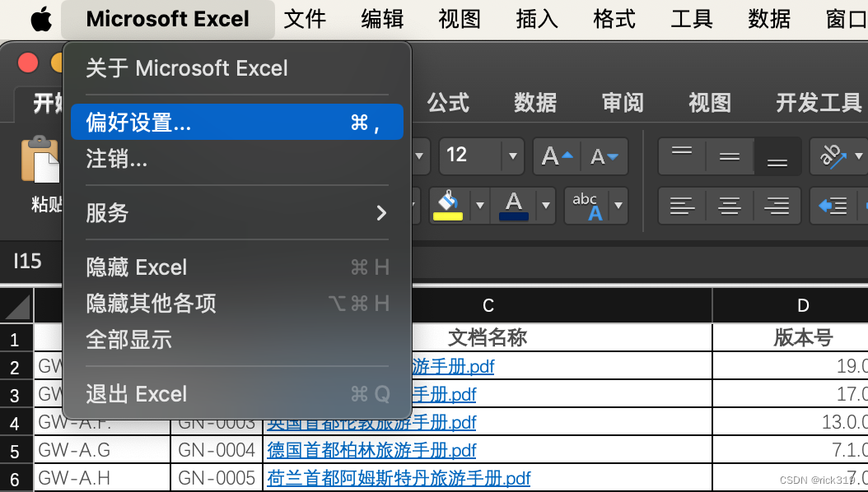Open the 数据 menu in menu bar
Viewport: 868px width, 492px height.
[x=769, y=20]
